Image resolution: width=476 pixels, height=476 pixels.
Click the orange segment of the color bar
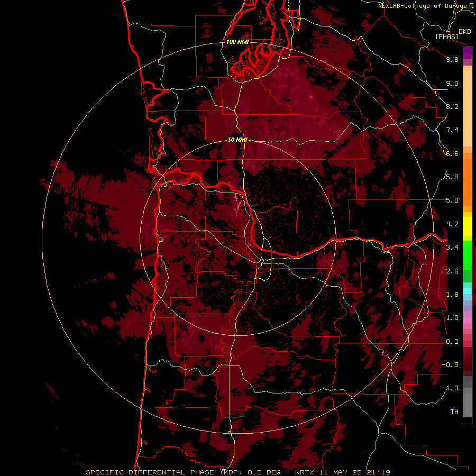tap(467, 182)
